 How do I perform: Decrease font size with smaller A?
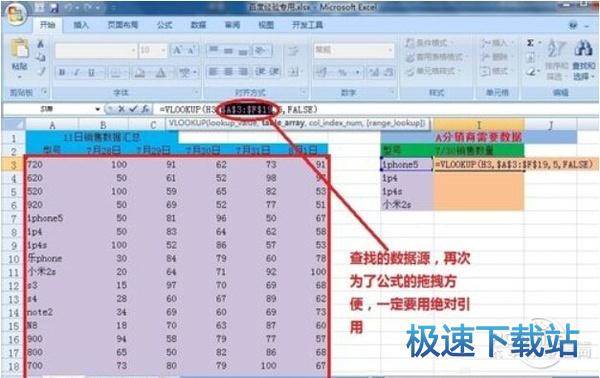click(192, 50)
